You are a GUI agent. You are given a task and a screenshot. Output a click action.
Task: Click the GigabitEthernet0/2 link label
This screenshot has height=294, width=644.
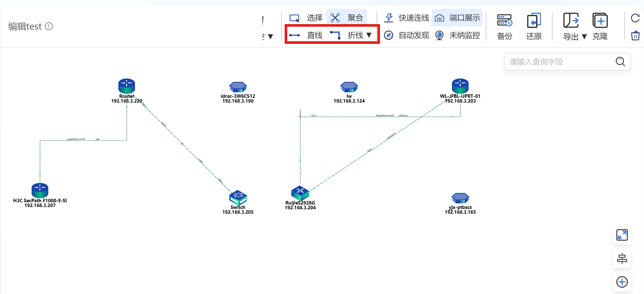76,139
